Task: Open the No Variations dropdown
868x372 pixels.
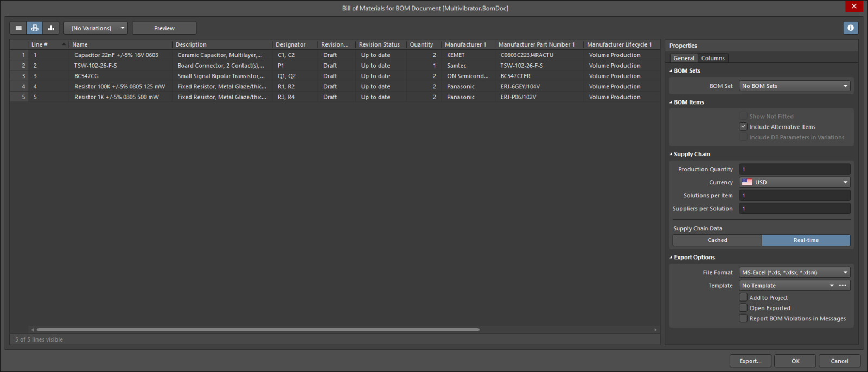Action: (x=95, y=28)
